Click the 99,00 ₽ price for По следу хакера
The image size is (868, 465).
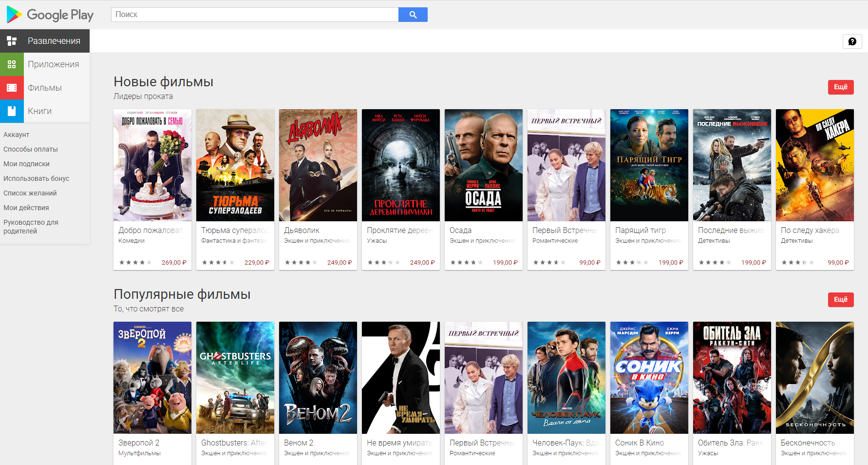[838, 263]
